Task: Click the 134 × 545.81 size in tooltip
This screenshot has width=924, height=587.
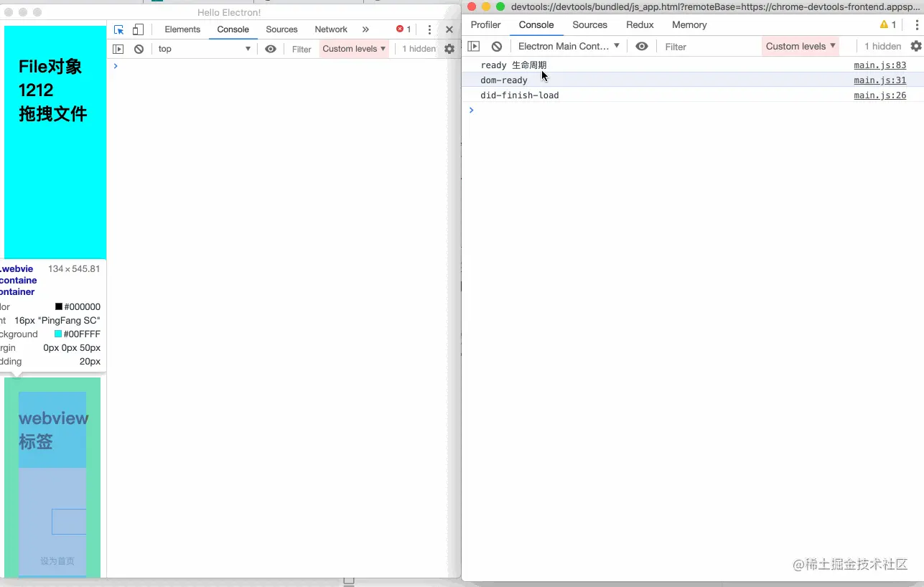Action: (74, 269)
